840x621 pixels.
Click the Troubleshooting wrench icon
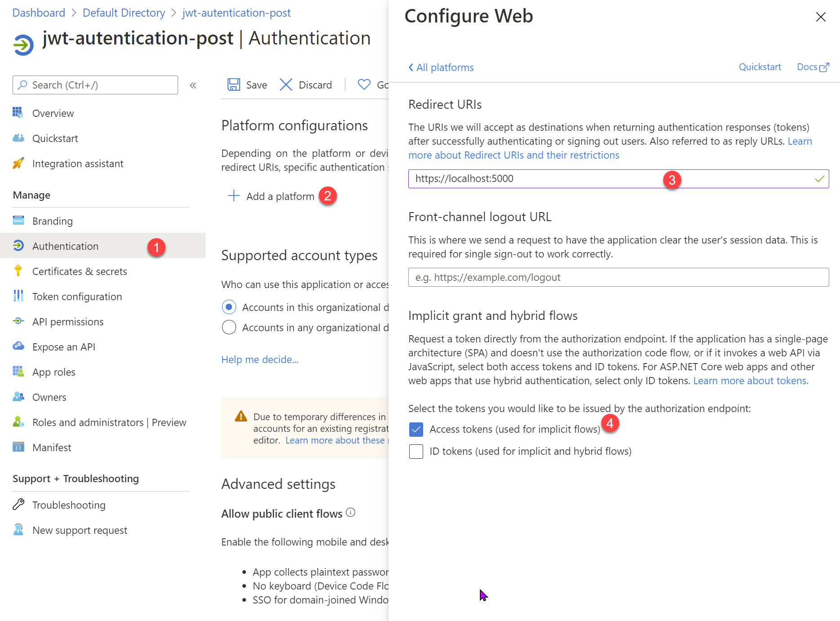[18, 505]
